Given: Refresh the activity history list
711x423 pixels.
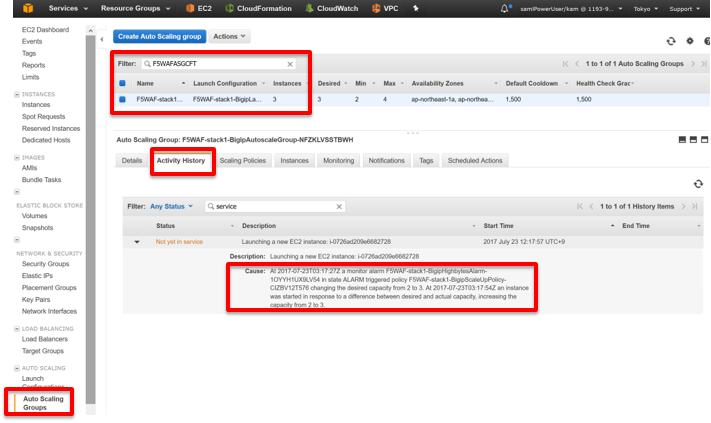Looking at the screenshot, I should pyautogui.click(x=698, y=184).
